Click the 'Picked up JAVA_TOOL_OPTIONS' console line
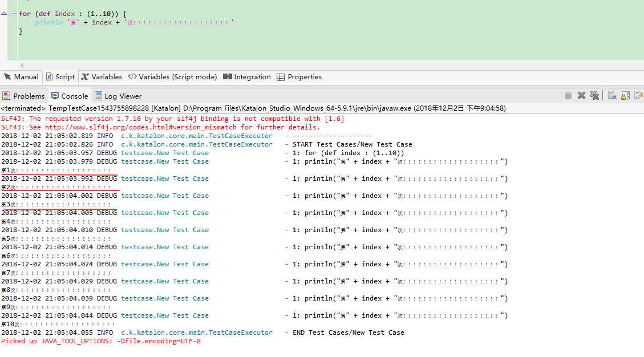Image resolution: width=644 pixels, height=357 pixels. click(x=101, y=341)
